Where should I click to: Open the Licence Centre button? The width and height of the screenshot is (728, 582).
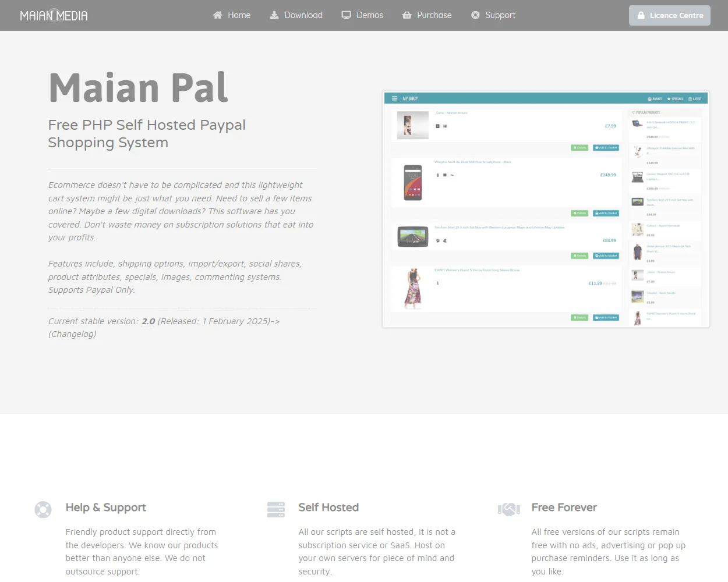[x=670, y=16]
